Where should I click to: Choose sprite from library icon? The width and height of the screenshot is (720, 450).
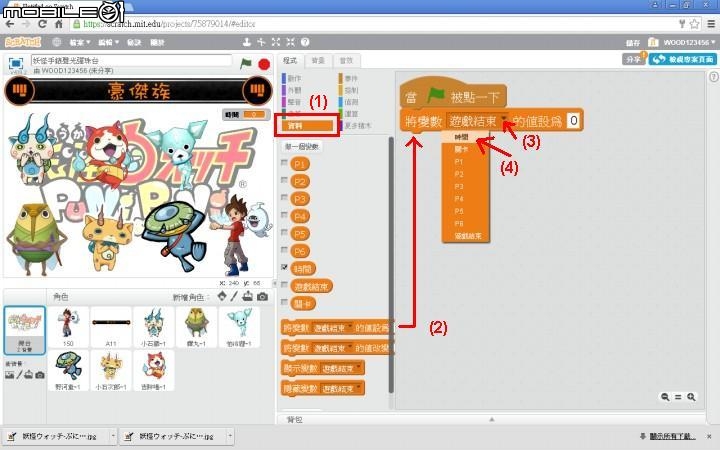(x=222, y=296)
